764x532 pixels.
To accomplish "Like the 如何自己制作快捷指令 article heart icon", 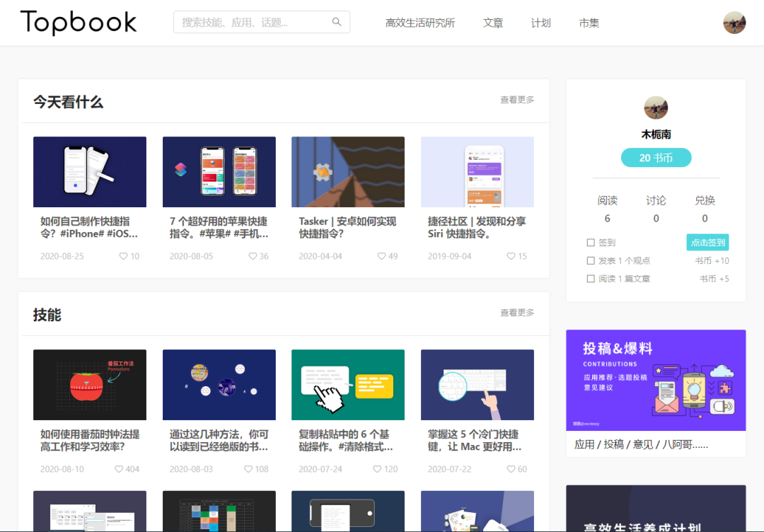I will (x=123, y=256).
